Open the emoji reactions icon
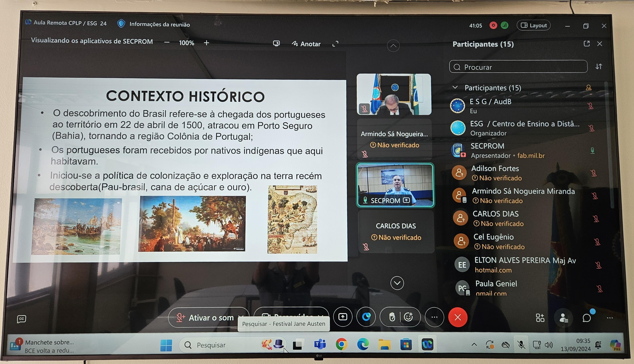Image resolution: width=634 pixels, height=364 pixels. point(408,317)
